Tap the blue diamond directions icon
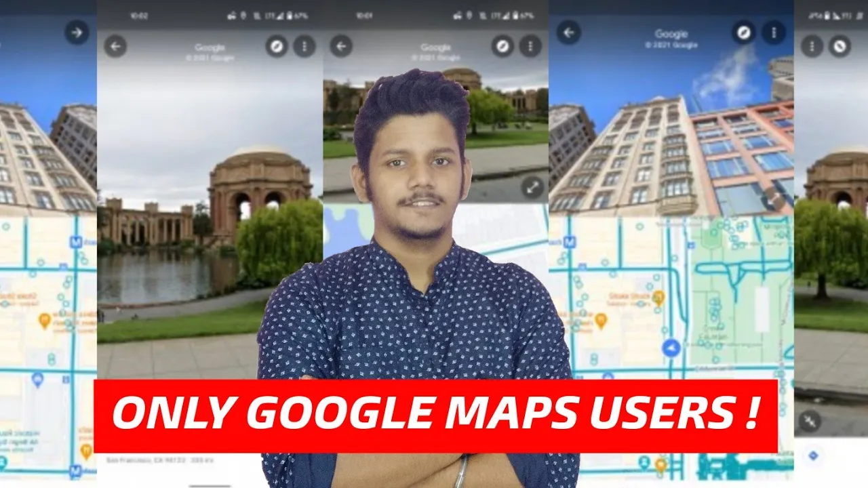868x488 pixels. pyautogui.click(x=813, y=455)
